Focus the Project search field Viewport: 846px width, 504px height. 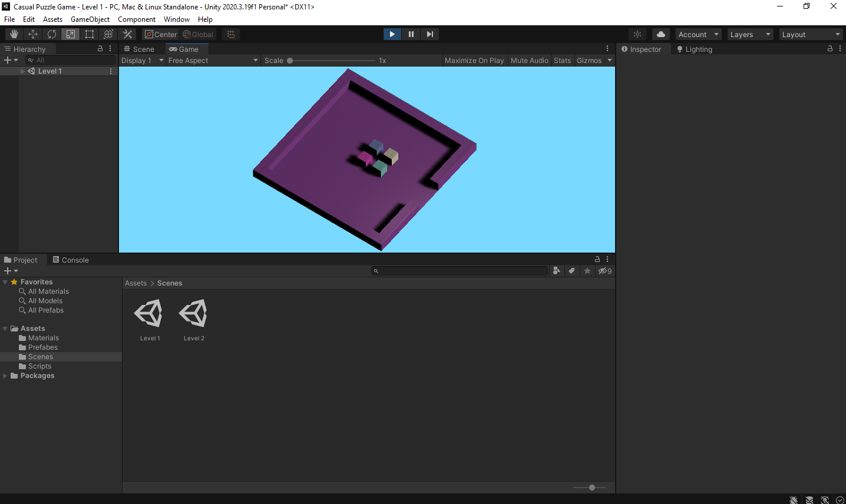click(x=460, y=271)
